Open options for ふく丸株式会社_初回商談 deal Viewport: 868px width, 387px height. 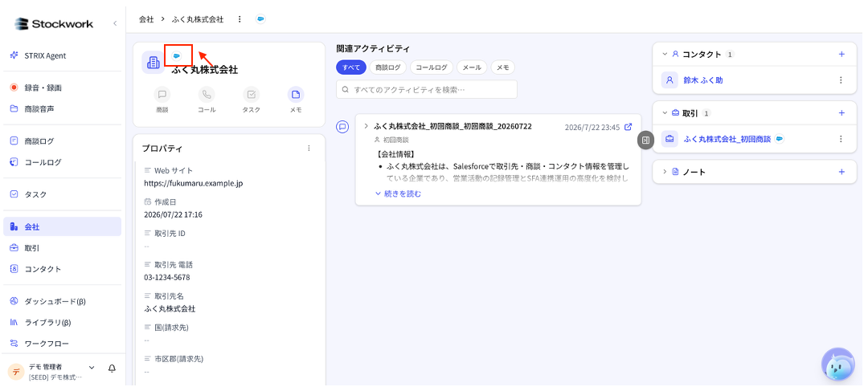(841, 139)
